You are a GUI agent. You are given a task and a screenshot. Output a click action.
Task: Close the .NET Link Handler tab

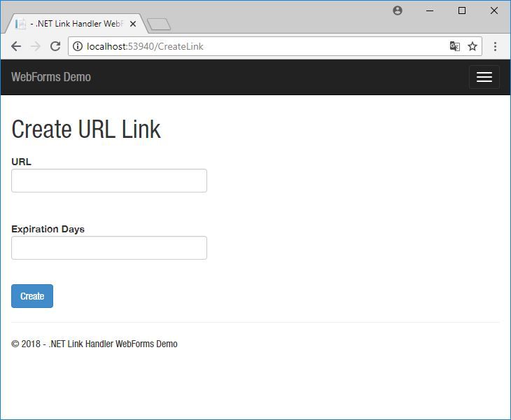point(132,24)
